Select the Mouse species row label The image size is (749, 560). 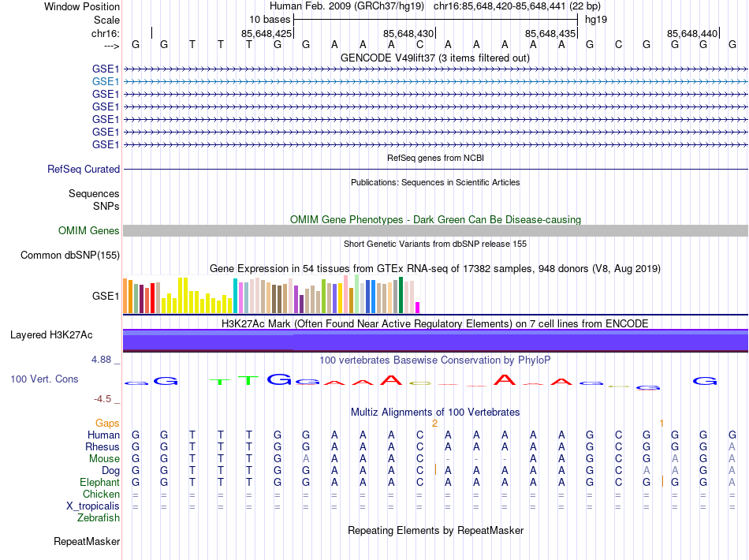pos(104,458)
